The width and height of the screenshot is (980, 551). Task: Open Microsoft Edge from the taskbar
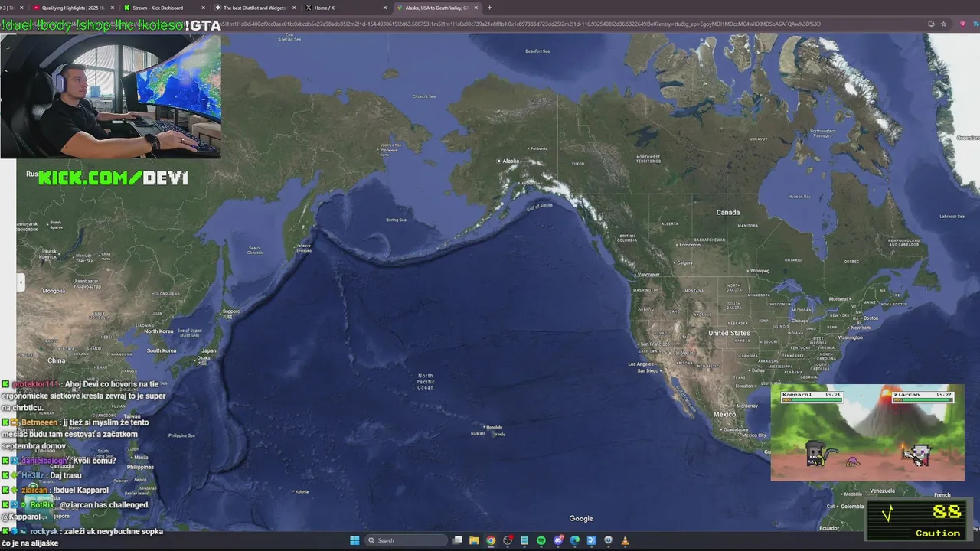[575, 540]
